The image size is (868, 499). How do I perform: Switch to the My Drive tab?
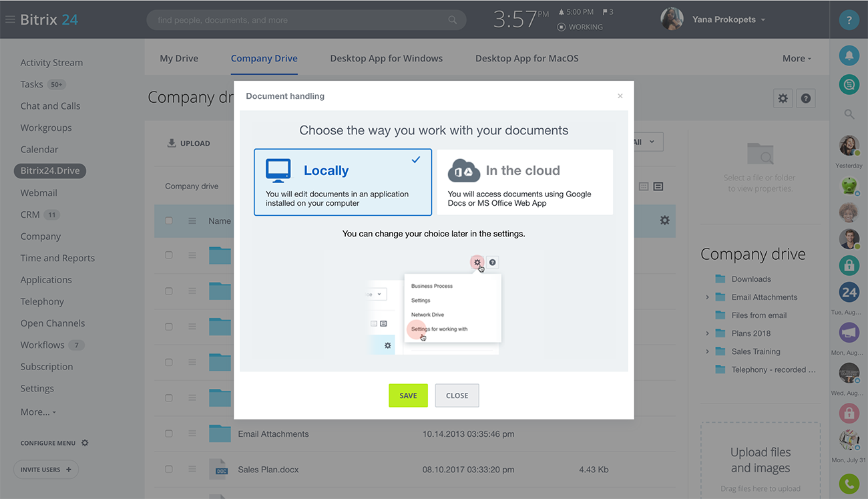click(179, 58)
